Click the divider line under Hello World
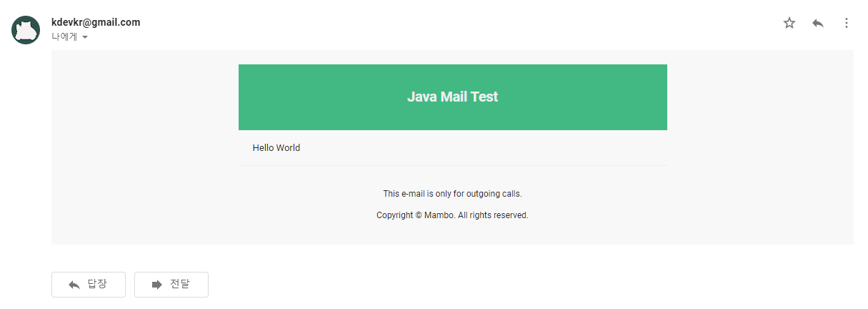This screenshot has width=868, height=309. pyautogui.click(x=452, y=165)
